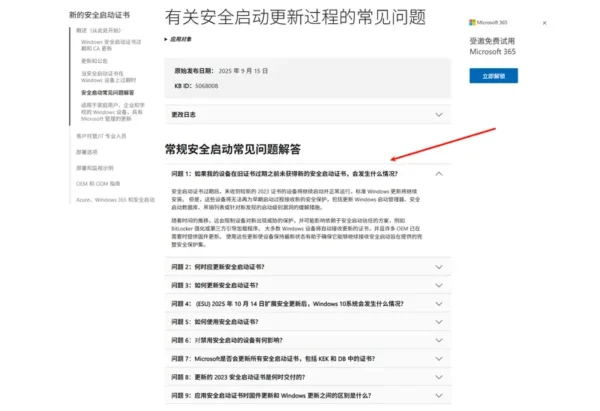Open the OEM 和 ODM 指南 sidebar section
Viewport: 600px width, 411px height.
tap(98, 184)
